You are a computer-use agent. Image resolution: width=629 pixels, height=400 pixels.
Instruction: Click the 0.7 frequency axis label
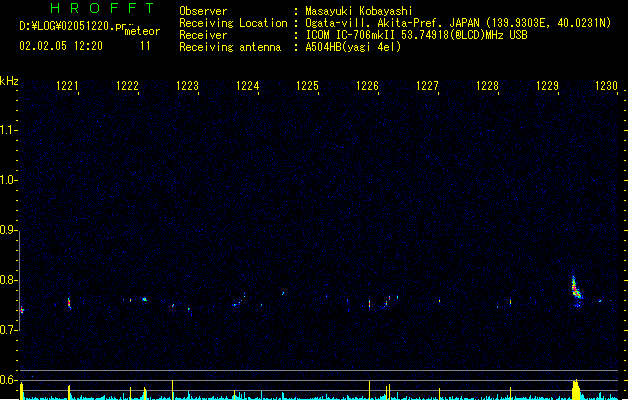7,330
